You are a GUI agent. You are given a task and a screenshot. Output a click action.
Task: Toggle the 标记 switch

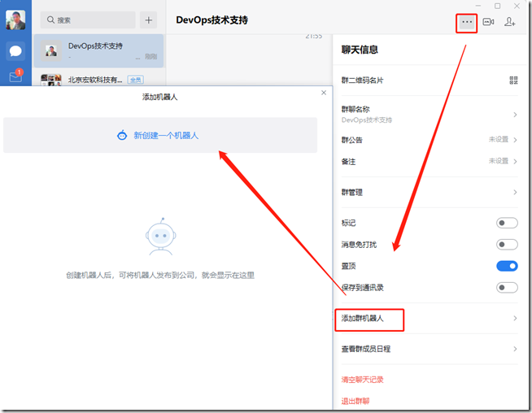[x=507, y=223]
